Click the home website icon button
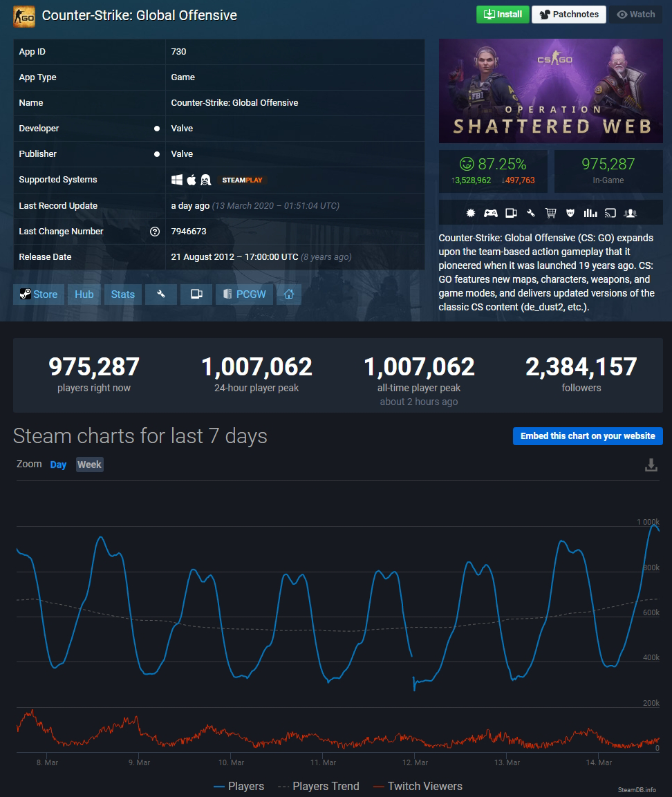 289,294
